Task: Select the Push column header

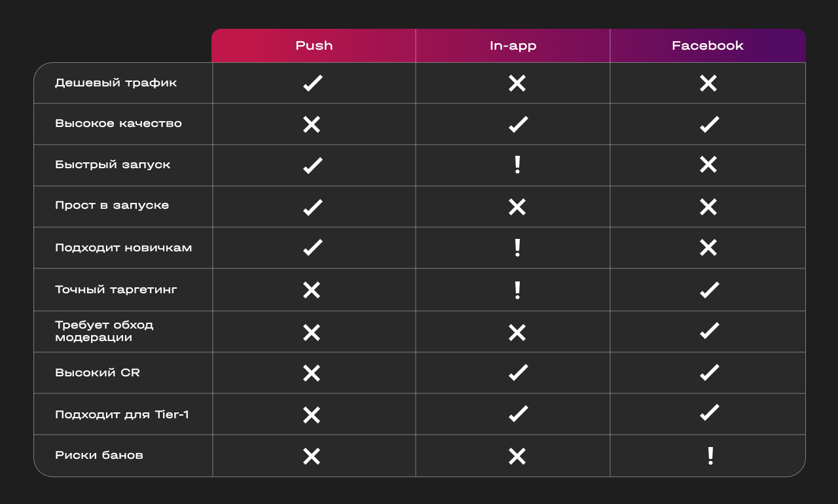Action: point(314,46)
